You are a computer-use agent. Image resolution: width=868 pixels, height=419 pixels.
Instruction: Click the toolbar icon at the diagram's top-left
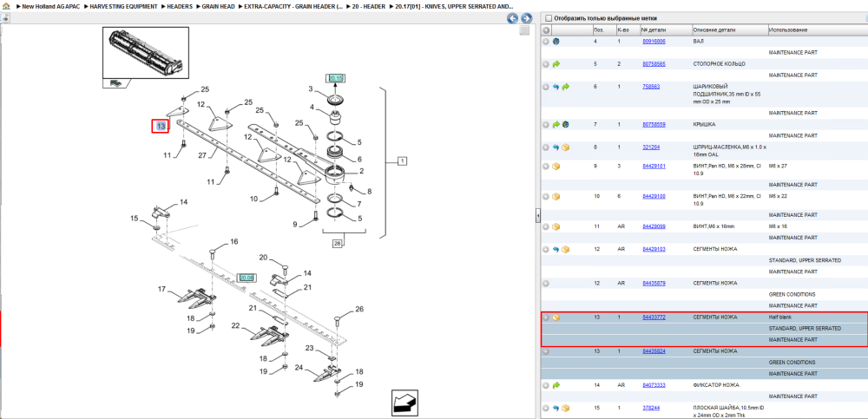pyautogui.click(x=5, y=18)
